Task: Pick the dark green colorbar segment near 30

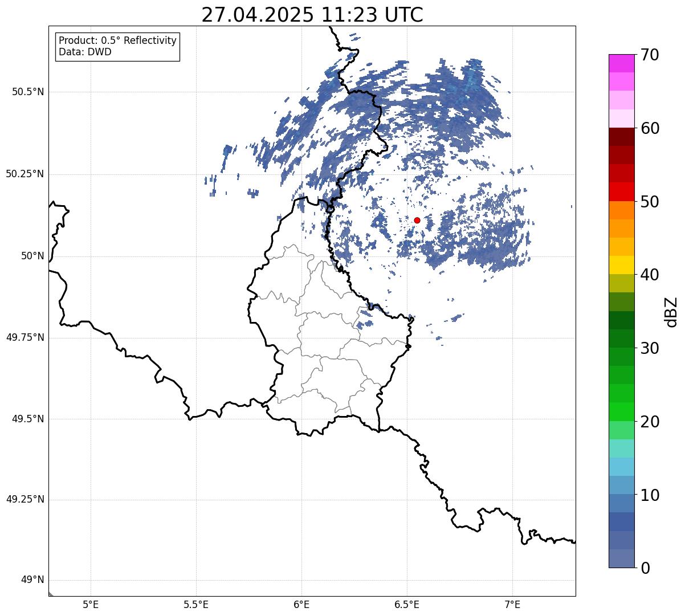Action: tap(621, 338)
